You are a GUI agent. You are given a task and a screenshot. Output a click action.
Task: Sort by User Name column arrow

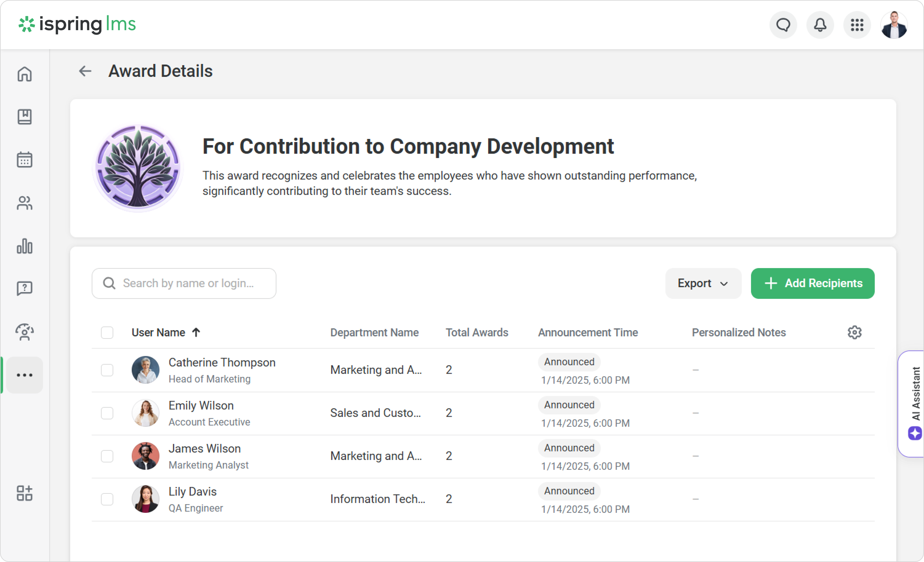(196, 332)
